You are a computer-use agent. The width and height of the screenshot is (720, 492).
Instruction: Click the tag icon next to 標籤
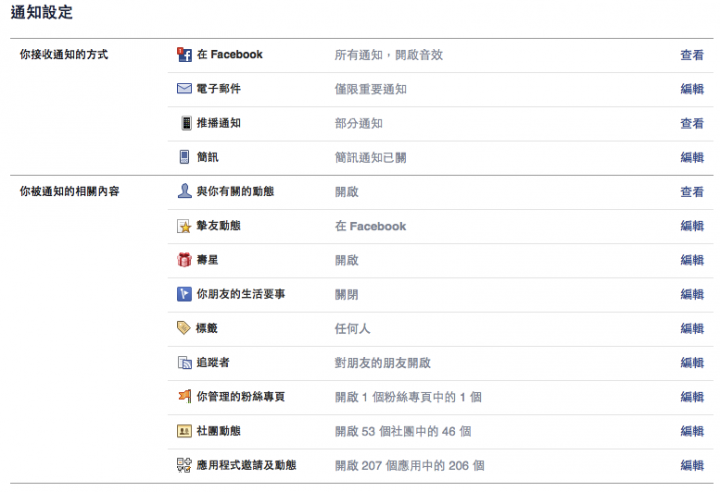[184, 328]
